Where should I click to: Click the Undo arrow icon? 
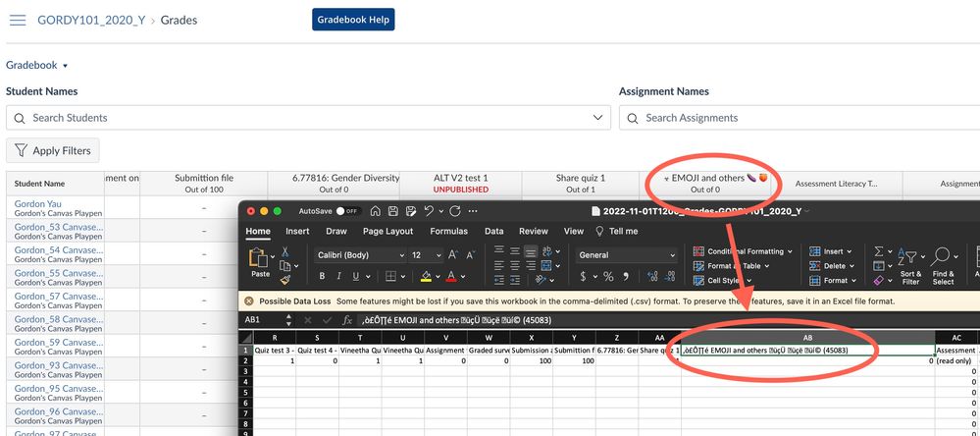[x=430, y=211]
